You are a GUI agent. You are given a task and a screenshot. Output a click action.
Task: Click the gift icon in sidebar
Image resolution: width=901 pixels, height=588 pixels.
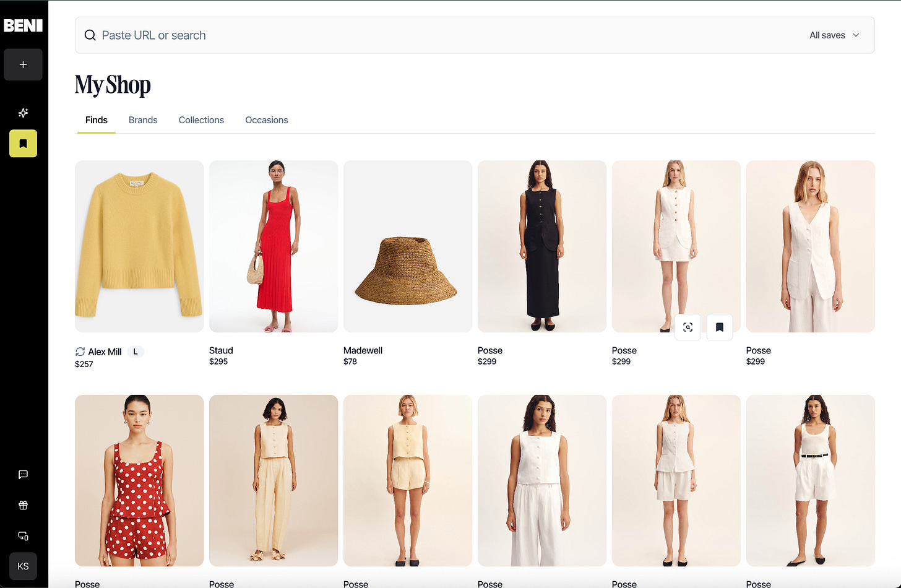tap(23, 505)
